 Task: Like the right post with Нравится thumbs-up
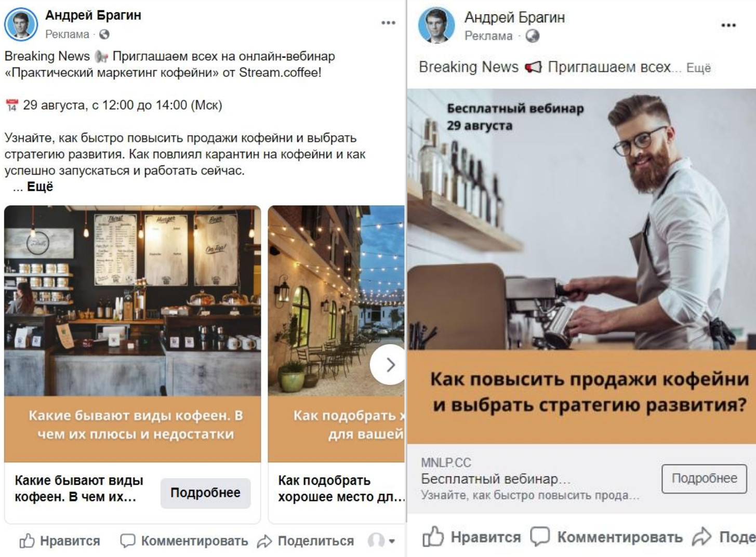(x=433, y=537)
